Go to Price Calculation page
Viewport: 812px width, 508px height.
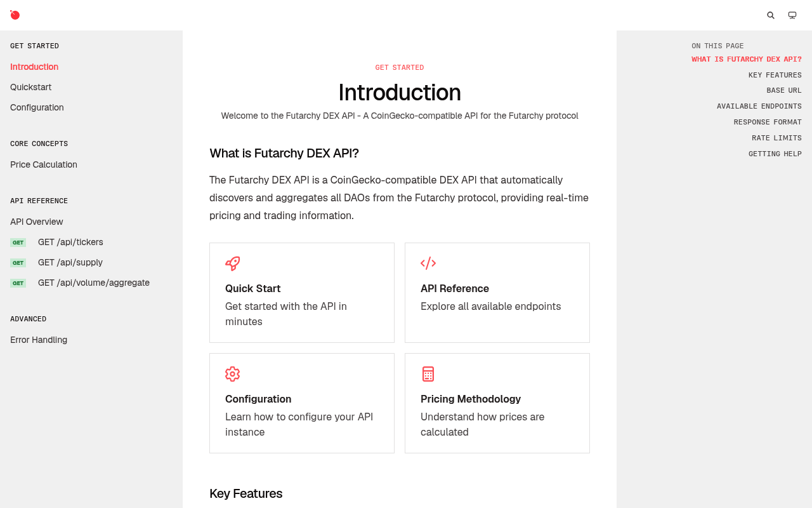coord(44,164)
